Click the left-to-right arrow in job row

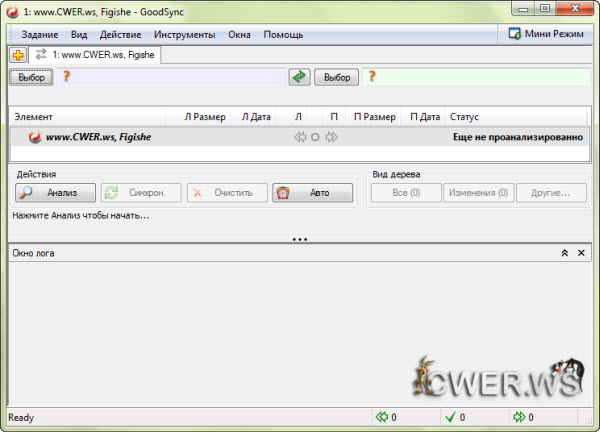click(x=331, y=137)
